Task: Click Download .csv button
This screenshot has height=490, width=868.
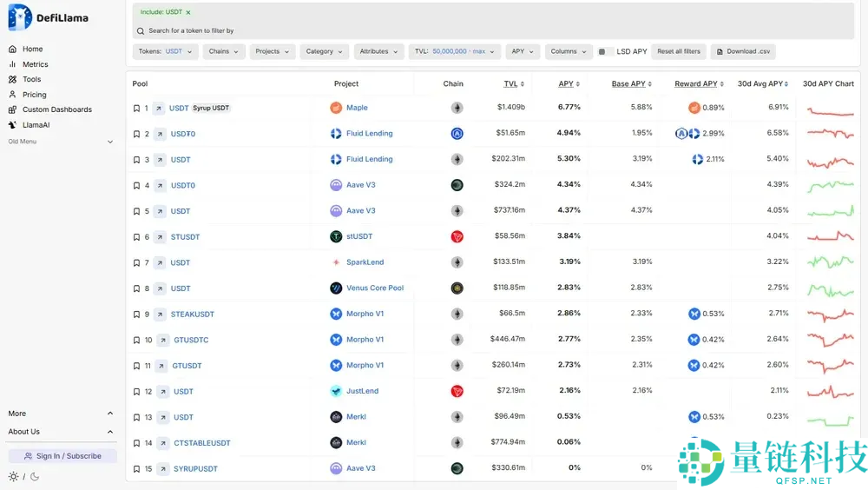Action: click(x=743, y=51)
